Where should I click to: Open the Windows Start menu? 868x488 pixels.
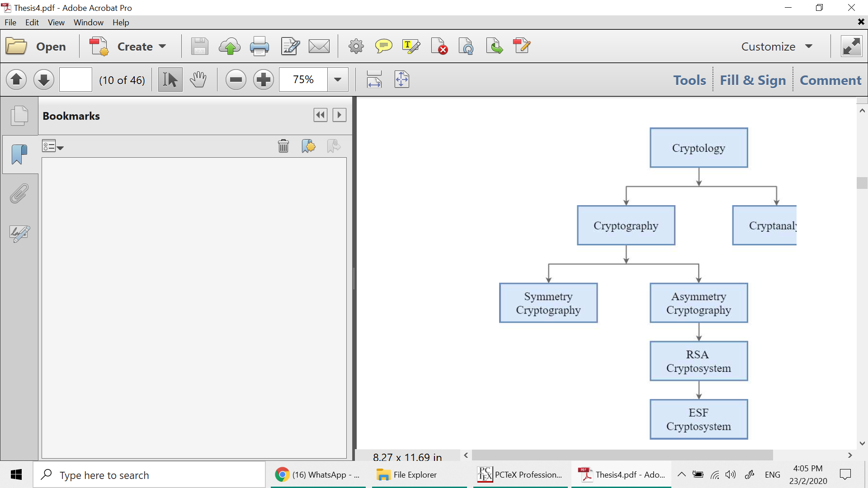16,474
